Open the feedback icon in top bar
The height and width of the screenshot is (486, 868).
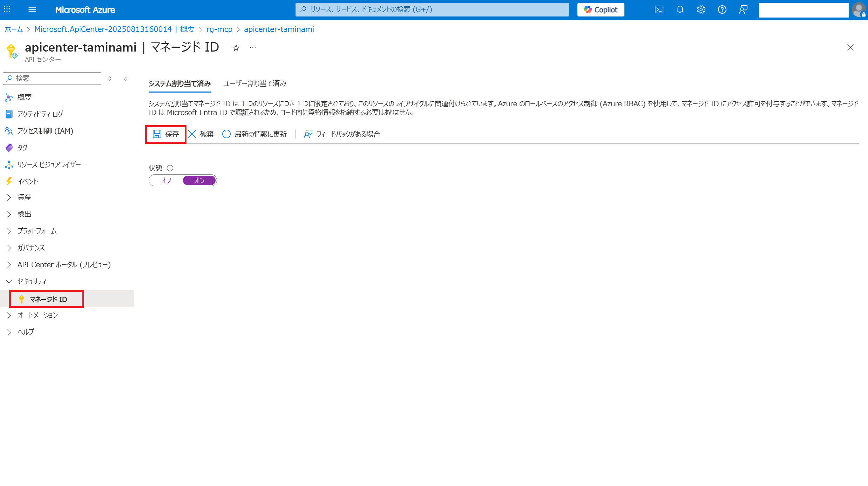click(x=743, y=9)
